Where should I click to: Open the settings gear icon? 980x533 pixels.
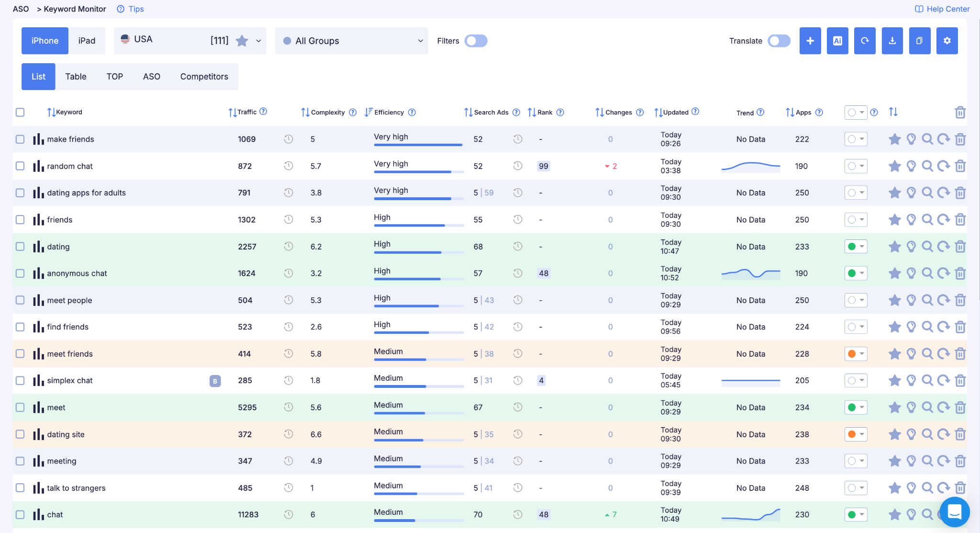point(947,41)
